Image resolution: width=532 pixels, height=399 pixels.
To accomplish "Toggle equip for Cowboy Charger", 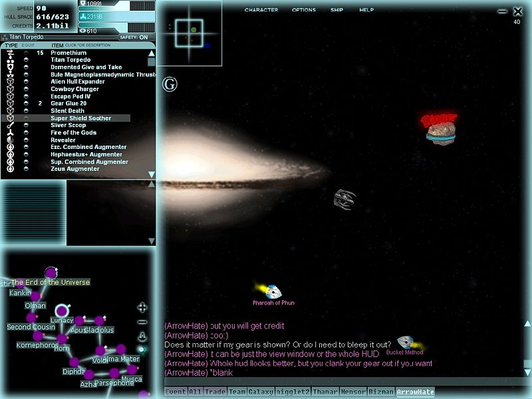I will click(26, 89).
